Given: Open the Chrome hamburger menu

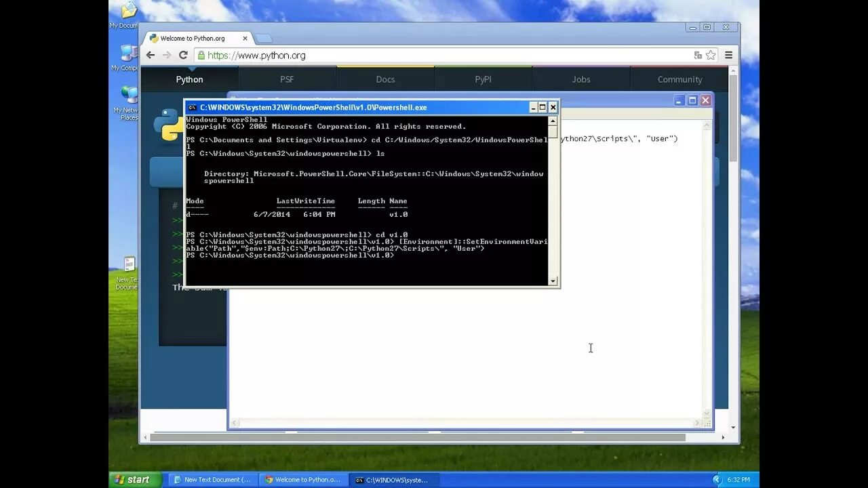Looking at the screenshot, I should (728, 55).
